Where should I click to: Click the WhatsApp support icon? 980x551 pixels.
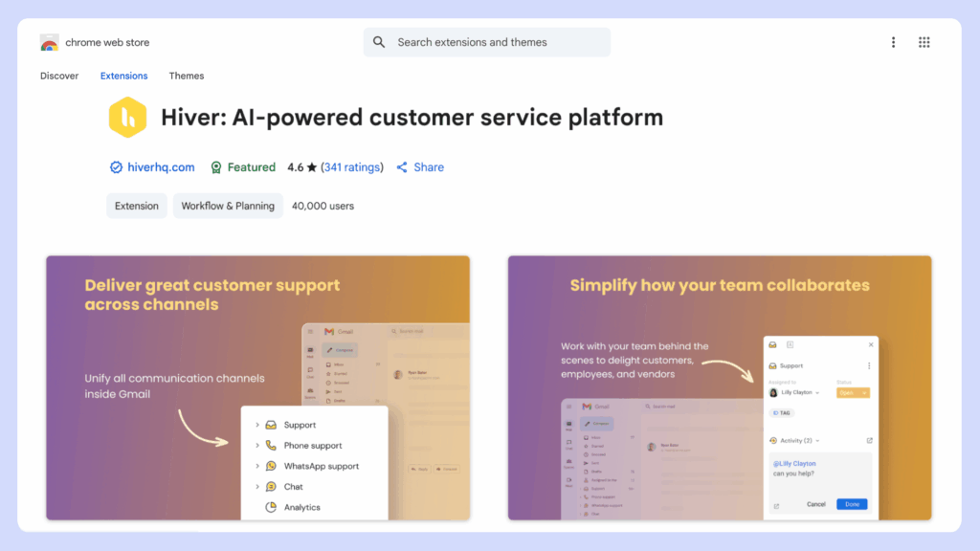(271, 466)
